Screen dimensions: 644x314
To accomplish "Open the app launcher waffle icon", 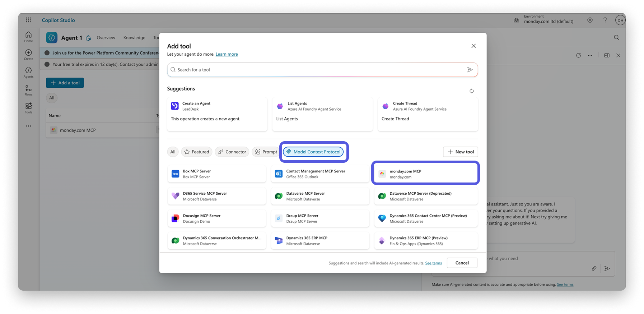I will click(x=28, y=20).
